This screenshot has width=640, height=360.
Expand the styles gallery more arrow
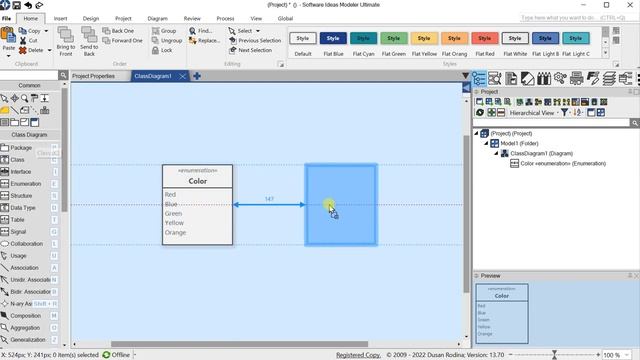click(605, 53)
